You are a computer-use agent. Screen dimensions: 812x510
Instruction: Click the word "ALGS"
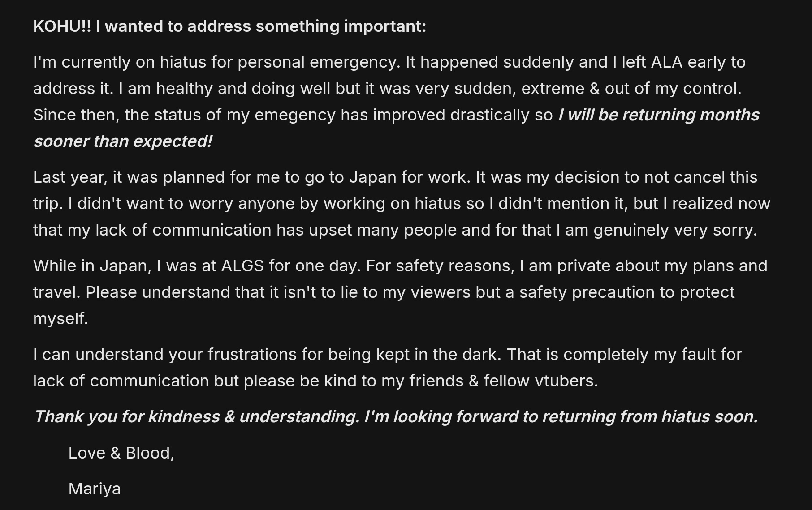pyautogui.click(x=242, y=266)
